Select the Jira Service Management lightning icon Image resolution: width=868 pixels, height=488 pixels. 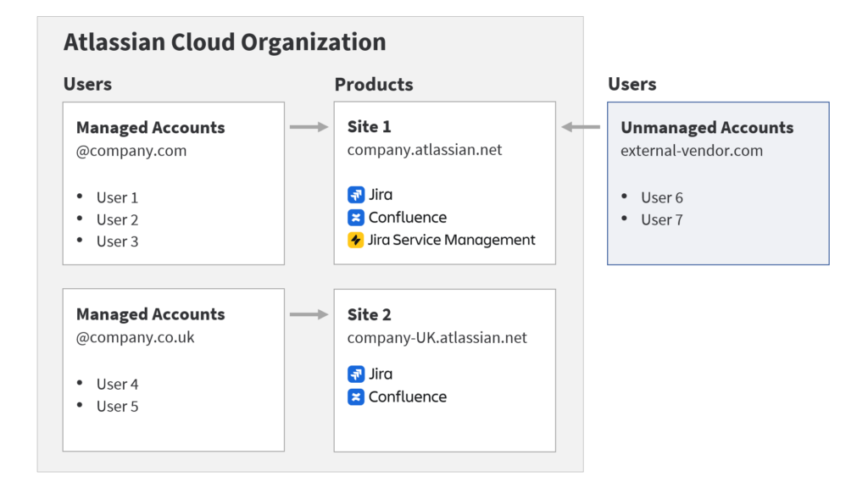(356, 241)
